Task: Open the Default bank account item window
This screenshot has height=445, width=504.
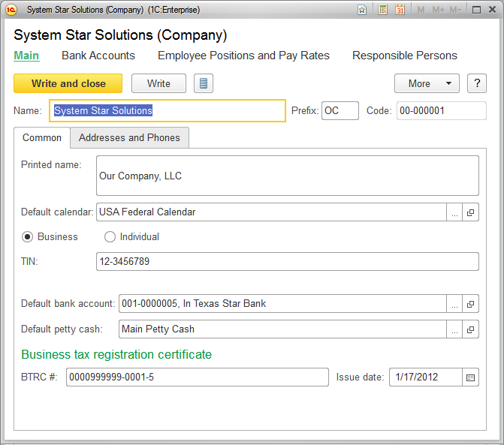Action: click(470, 304)
